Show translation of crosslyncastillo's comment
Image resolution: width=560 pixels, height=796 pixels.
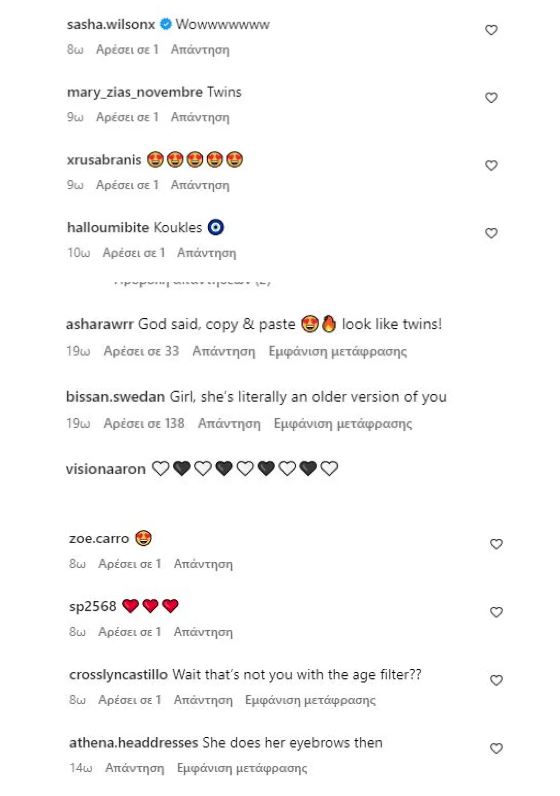coord(310,700)
